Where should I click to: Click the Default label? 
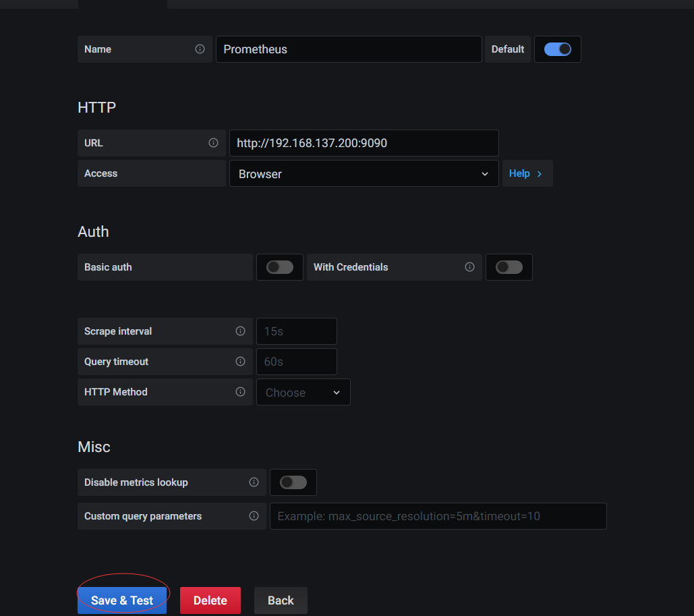pos(508,49)
